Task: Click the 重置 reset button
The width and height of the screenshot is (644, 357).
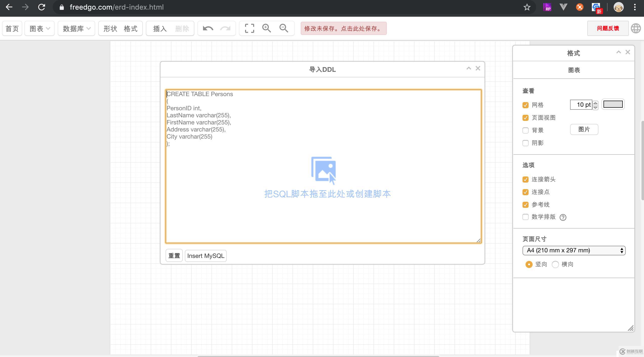Action: pyautogui.click(x=174, y=256)
